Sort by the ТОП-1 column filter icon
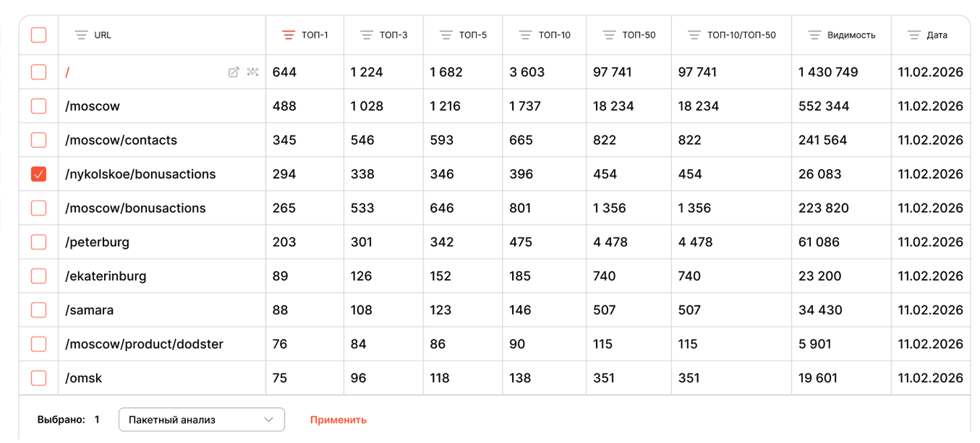The height and width of the screenshot is (443, 980). (x=289, y=35)
